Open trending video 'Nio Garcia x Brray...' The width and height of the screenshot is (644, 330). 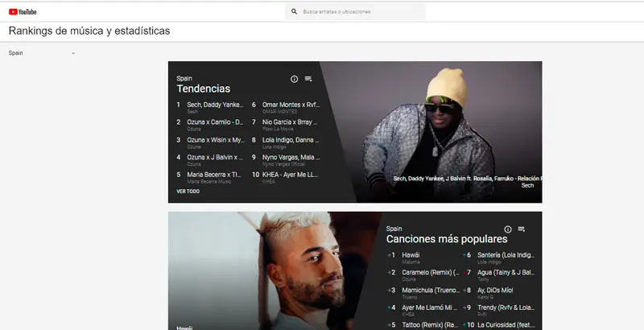[x=290, y=122]
